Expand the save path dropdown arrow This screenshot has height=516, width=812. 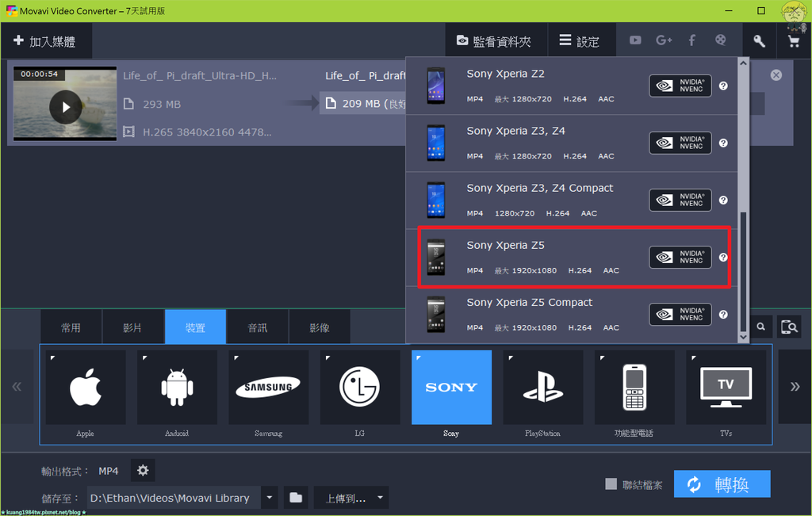click(270, 498)
